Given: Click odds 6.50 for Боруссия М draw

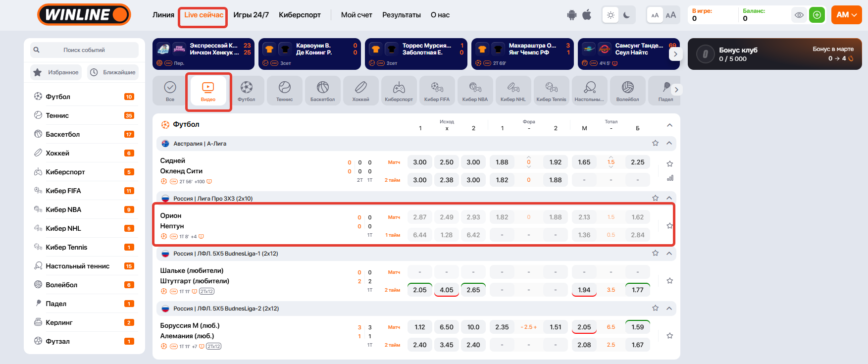Looking at the screenshot, I should [x=446, y=327].
